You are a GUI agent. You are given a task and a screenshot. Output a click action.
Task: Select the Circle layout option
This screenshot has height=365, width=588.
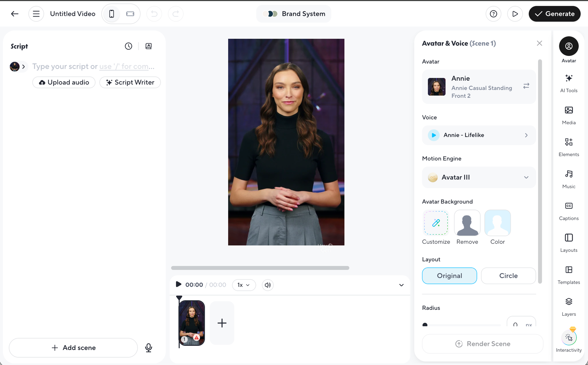point(508,276)
